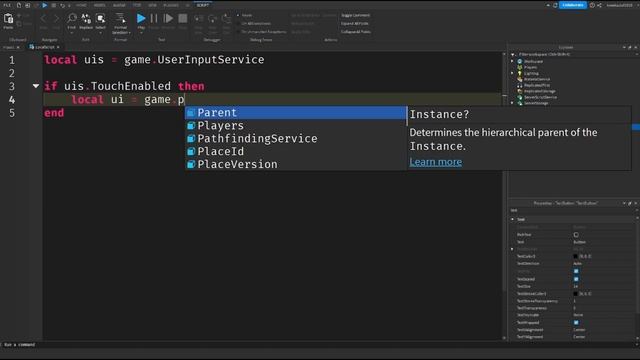Switch to the HOME ribbon tab
640x360 pixels.
click(81, 5)
